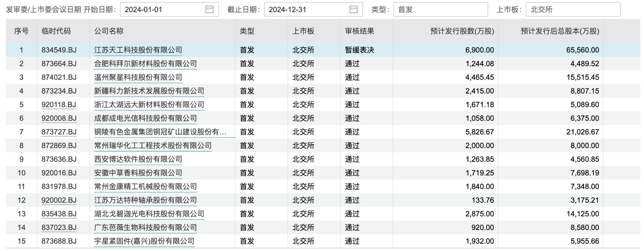Open 江苏天工科技股份有限公司 company link
The height and width of the screenshot is (251, 644).
tap(138, 50)
